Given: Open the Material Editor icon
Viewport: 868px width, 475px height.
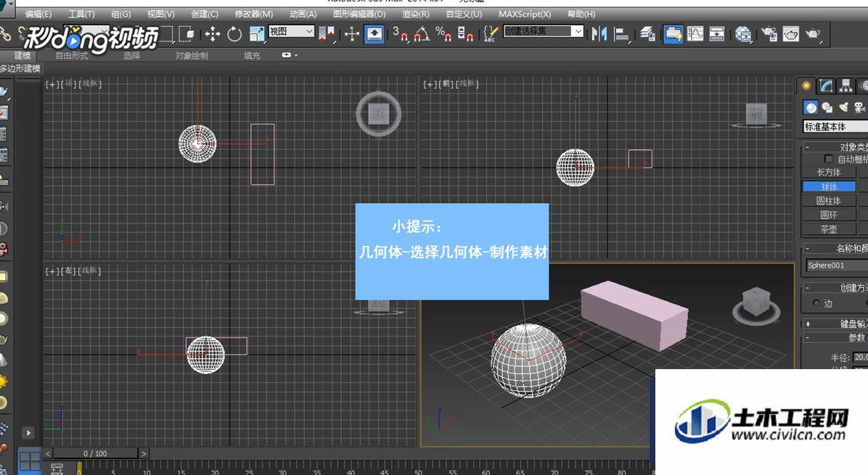Looking at the screenshot, I should tap(743, 34).
